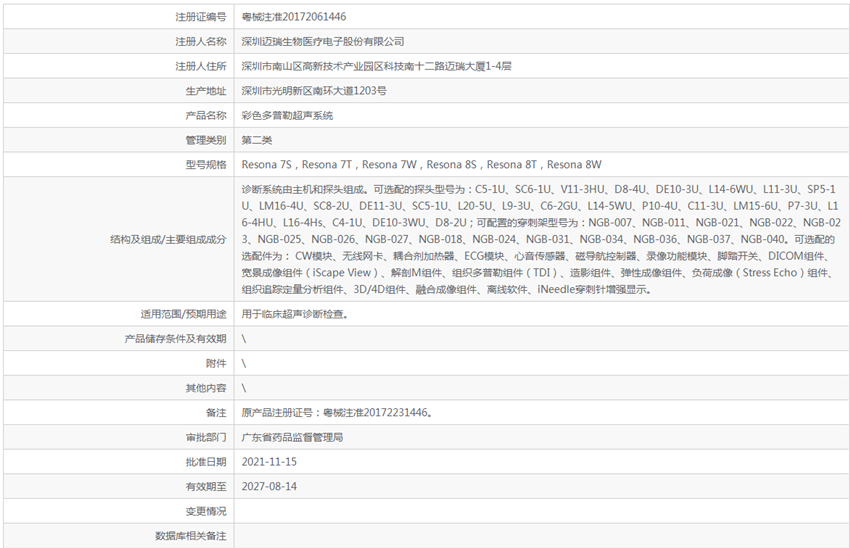
Task: Select registration number 粤械注准20172061446
Action: pos(293,17)
